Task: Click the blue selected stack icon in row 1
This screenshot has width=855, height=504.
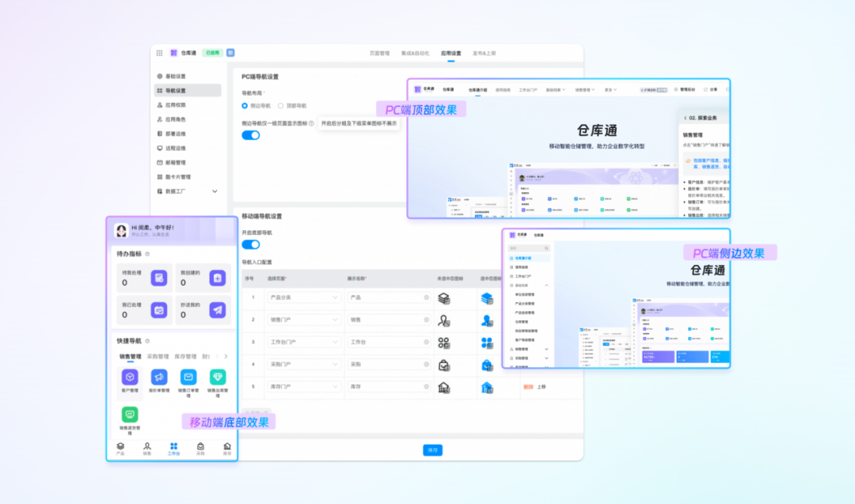Action: [487, 298]
